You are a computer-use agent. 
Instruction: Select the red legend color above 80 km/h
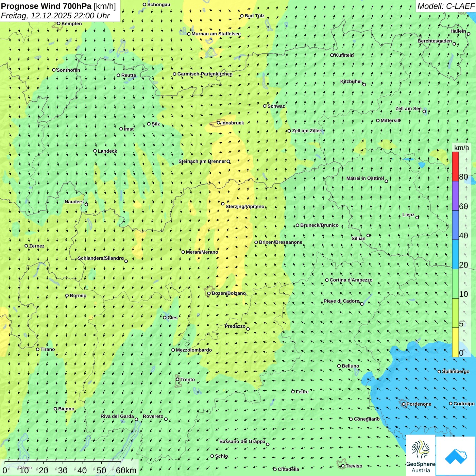[455, 166]
